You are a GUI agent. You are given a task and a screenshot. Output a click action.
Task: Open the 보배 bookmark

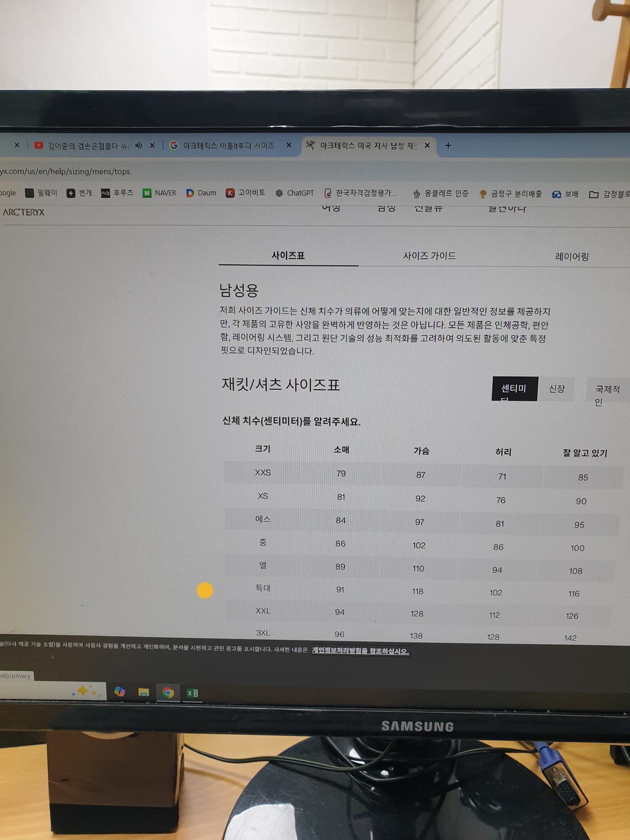(x=565, y=194)
